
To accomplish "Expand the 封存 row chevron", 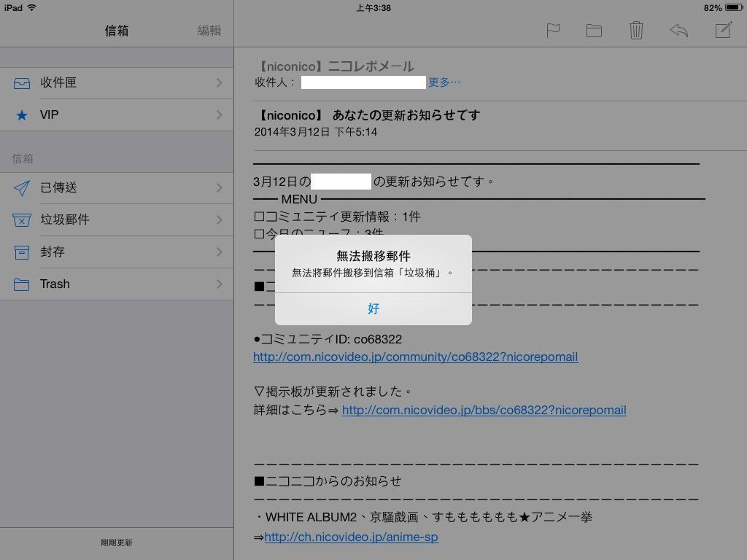I will point(219,252).
